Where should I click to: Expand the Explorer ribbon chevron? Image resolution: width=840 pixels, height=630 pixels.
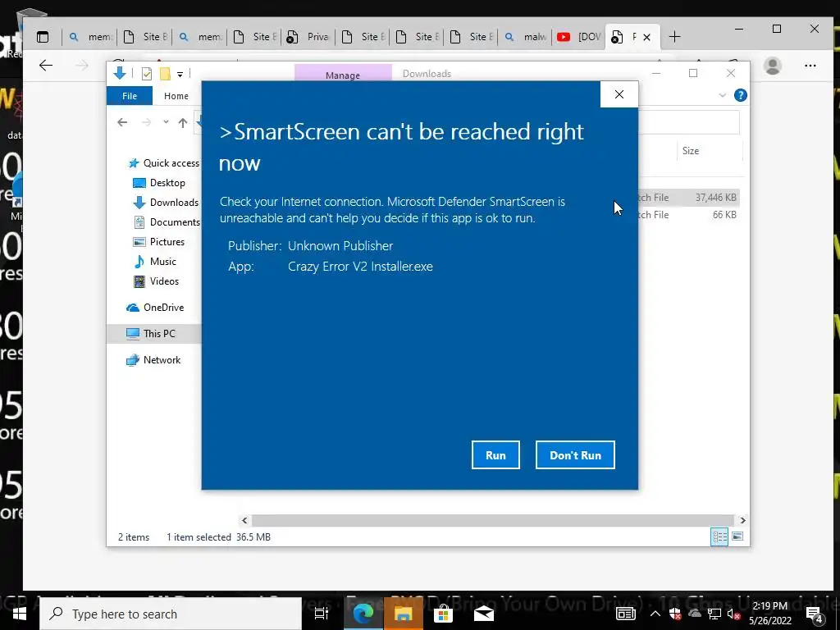pyautogui.click(x=722, y=95)
